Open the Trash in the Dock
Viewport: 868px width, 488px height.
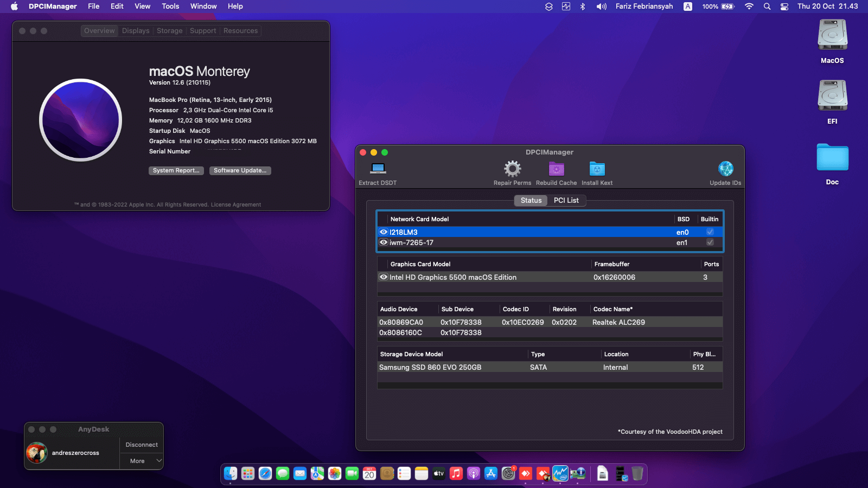tap(637, 474)
